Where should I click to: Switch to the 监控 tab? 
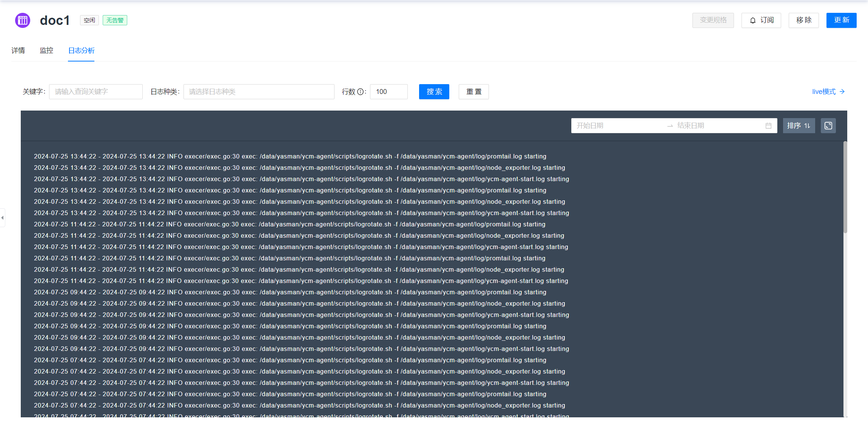(x=46, y=51)
